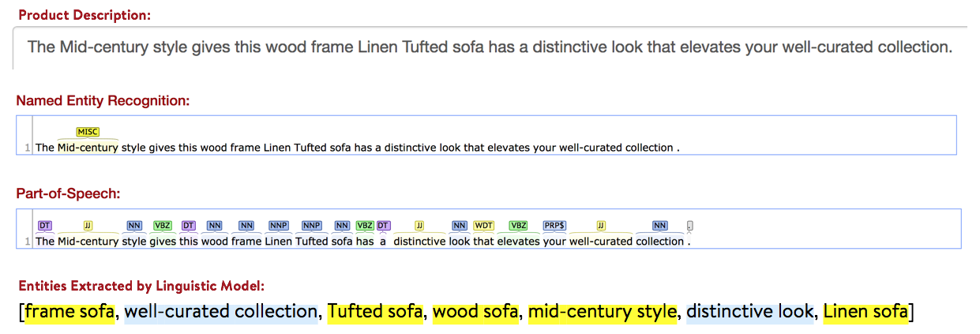This screenshot has width=980, height=334.
Task: Select the yellow MISC entity tag
Action: (88, 132)
